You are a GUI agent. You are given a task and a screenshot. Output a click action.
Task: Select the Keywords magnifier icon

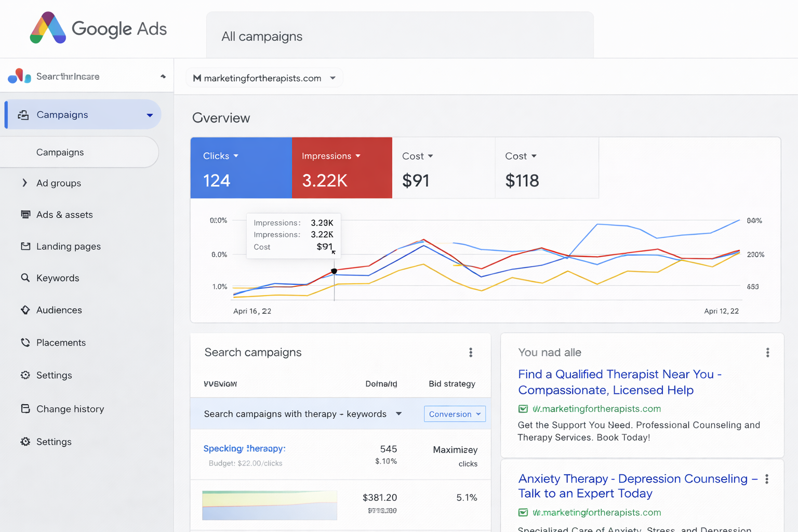tap(25, 278)
